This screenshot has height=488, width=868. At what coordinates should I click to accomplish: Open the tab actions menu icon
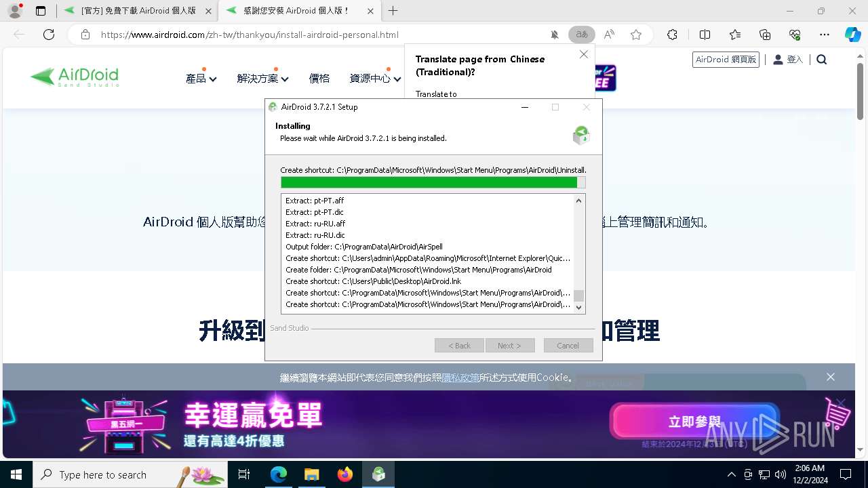click(x=41, y=11)
